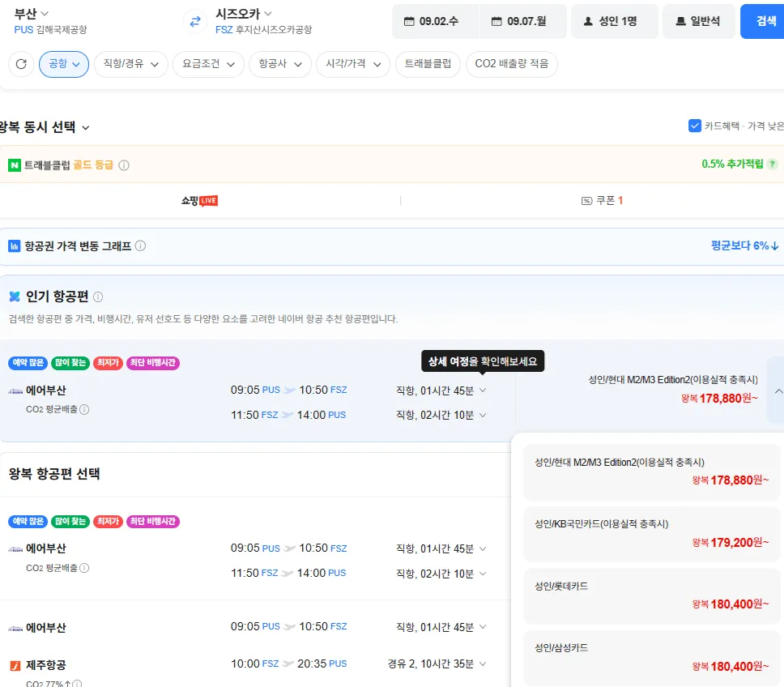This screenshot has height=687, width=784.
Task: Click CO2 평균배출 info icon in 왕복 항공편 list
Action: [84, 568]
